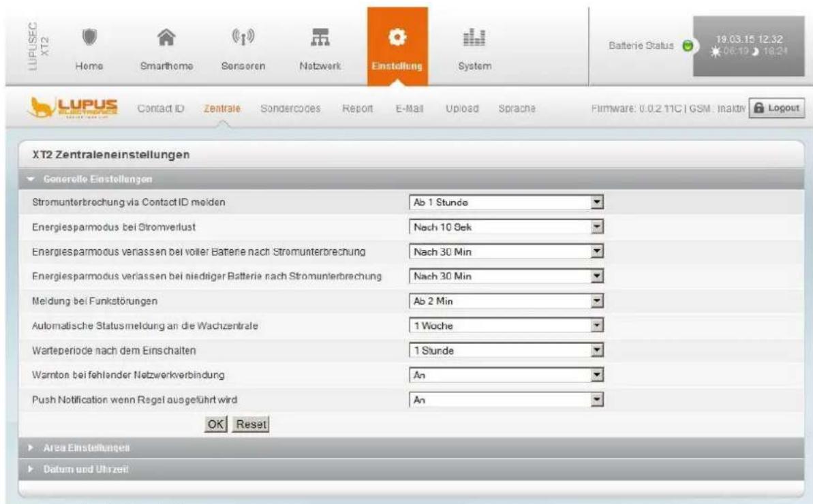Open Stromunterbrechung via Contact ID melden dropdown
This screenshot has height=504, width=813.
pos(506,202)
